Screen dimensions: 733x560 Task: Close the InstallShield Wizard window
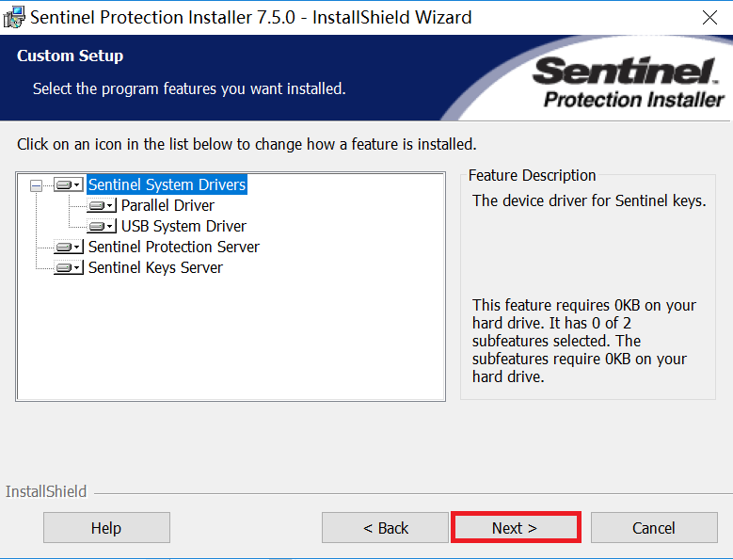click(x=709, y=18)
